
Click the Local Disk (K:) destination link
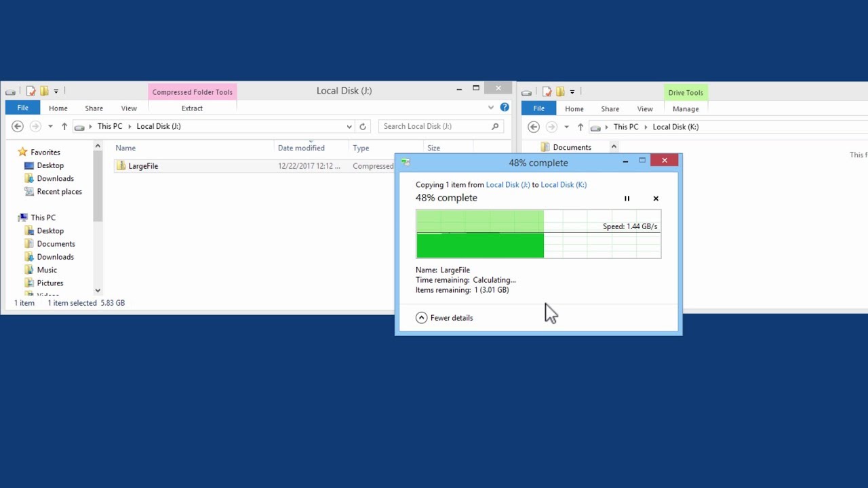[x=564, y=184]
